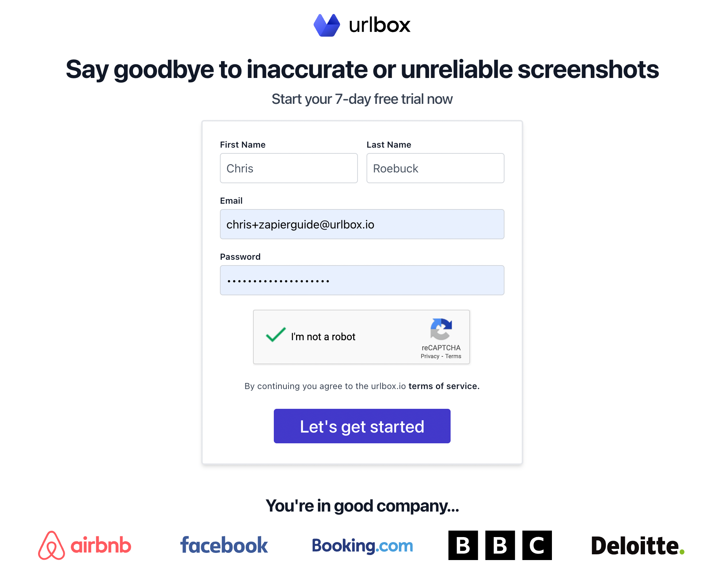This screenshot has width=728, height=587.
Task: Click the Last Name field showing Roebuck
Action: (x=435, y=168)
